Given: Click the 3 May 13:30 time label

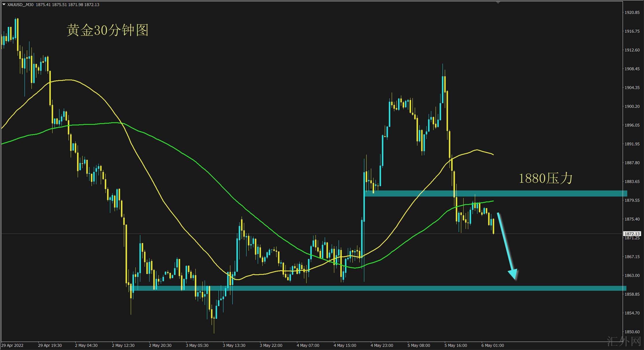Looking at the screenshot, I should point(234,345).
